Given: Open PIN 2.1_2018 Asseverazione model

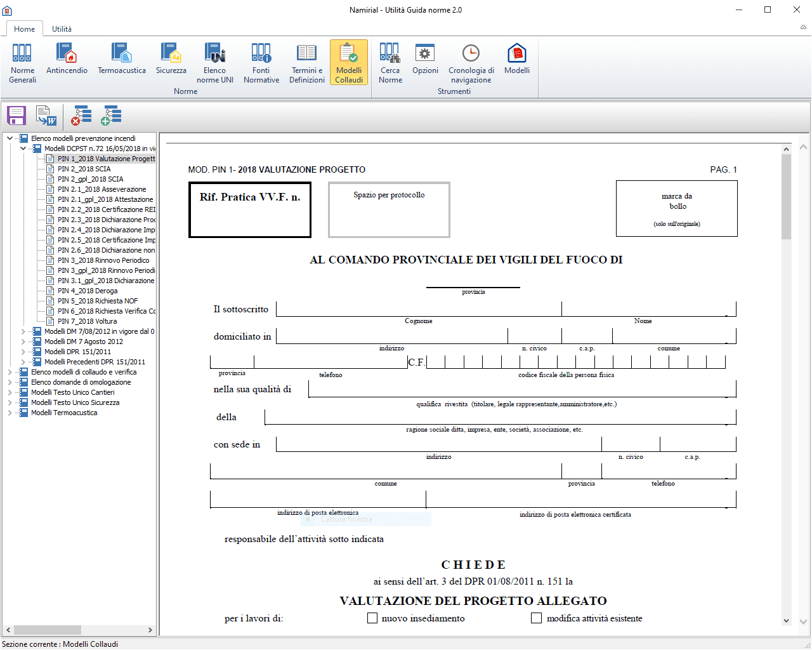Looking at the screenshot, I should tap(101, 189).
